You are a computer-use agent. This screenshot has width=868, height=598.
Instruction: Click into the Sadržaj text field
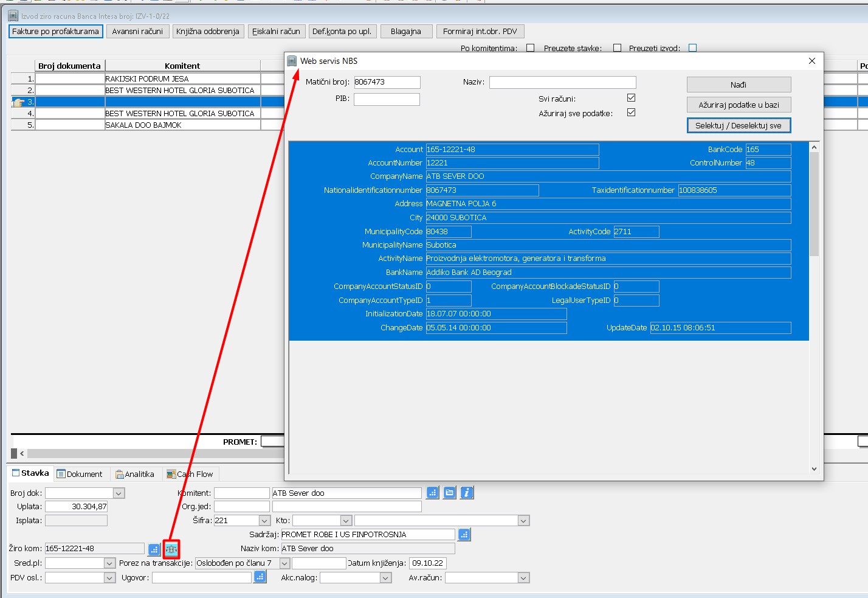(368, 535)
